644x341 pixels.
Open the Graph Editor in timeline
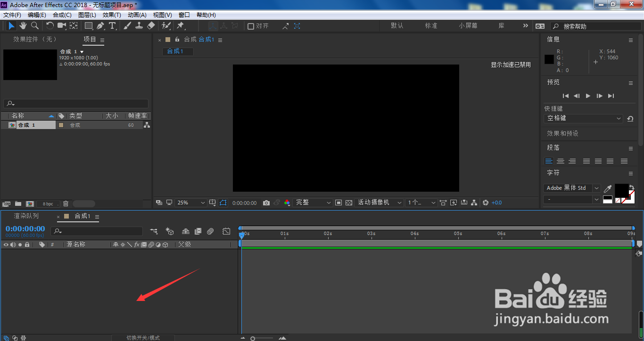[x=227, y=231]
